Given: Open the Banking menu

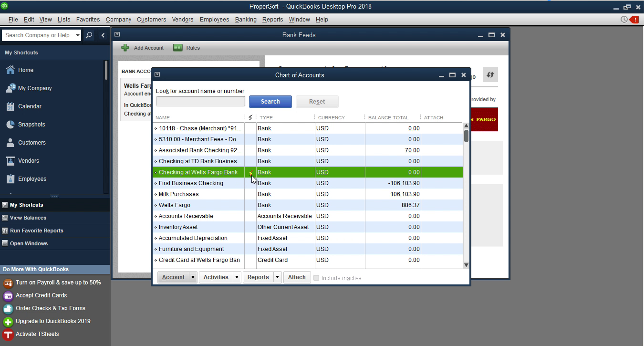Looking at the screenshot, I should point(246,20).
